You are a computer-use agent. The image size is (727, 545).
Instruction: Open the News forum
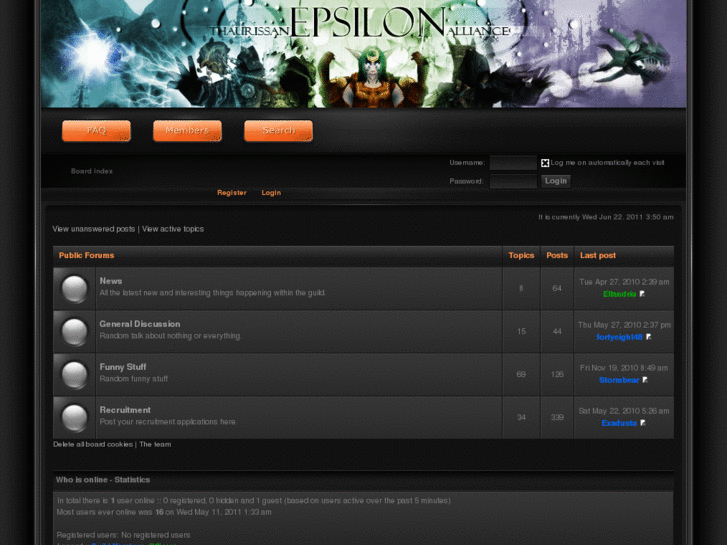coord(111,281)
